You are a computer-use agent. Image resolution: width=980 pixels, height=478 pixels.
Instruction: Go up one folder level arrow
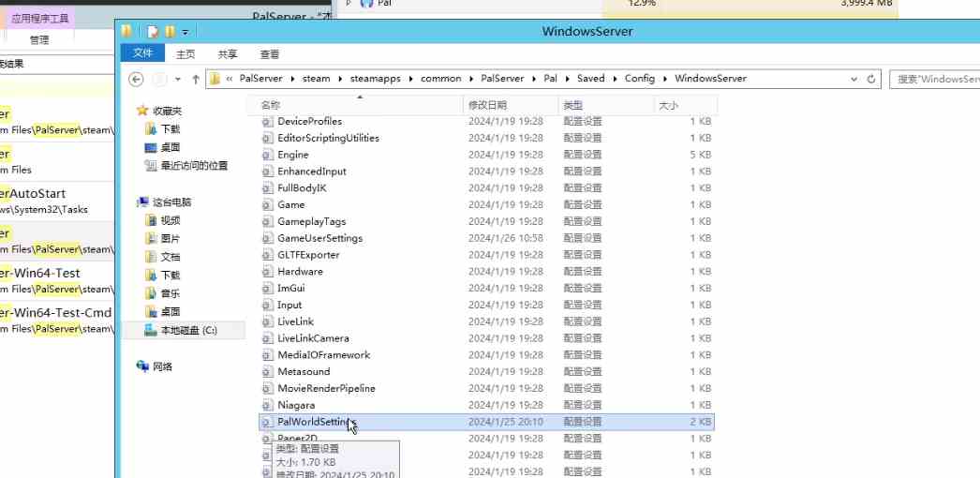pyautogui.click(x=196, y=80)
